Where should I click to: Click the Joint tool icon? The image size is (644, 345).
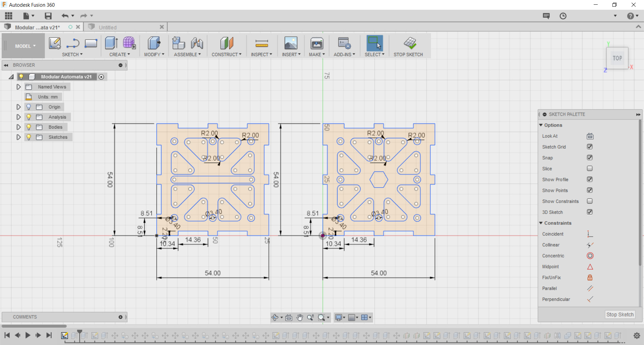(x=197, y=43)
